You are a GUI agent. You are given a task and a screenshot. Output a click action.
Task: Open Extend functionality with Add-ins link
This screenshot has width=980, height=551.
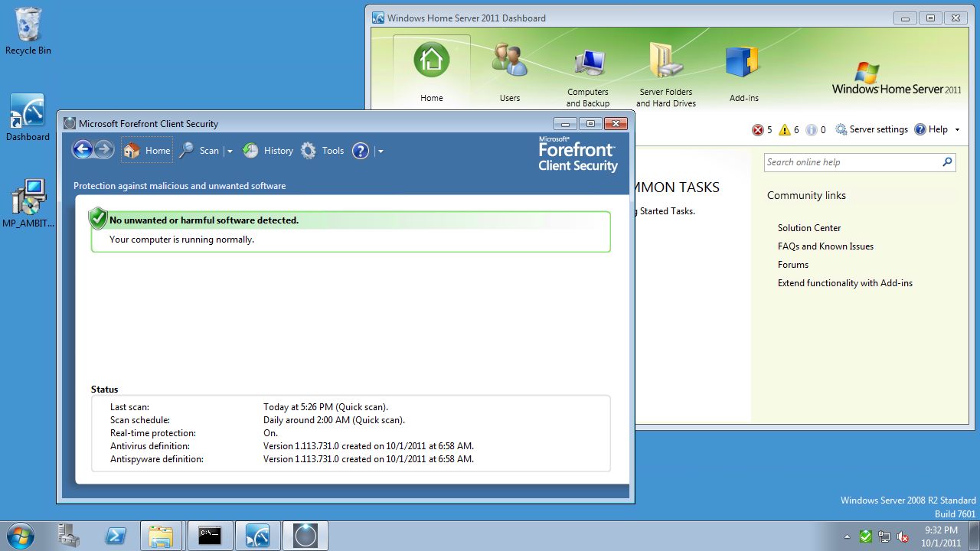845,283
